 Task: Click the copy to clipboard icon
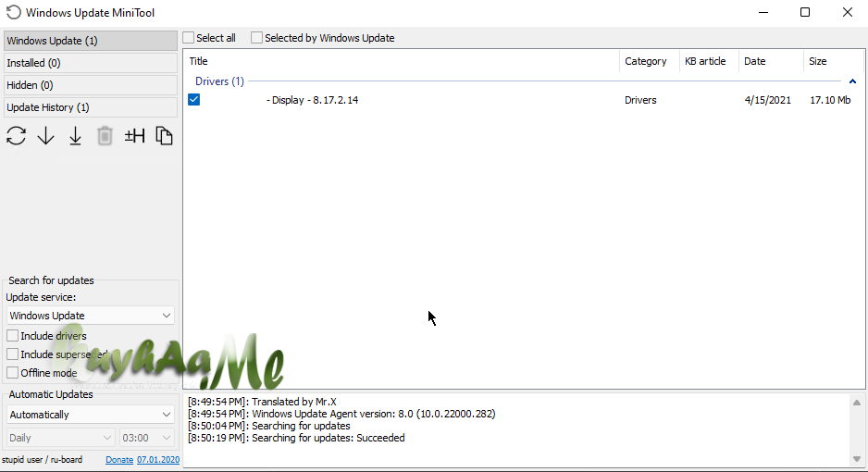pyautogui.click(x=164, y=135)
